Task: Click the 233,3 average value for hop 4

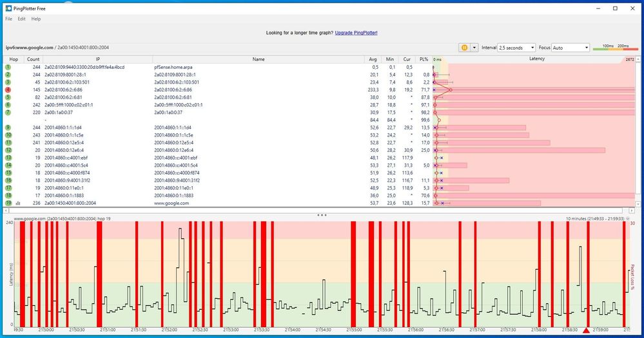Action: point(373,89)
